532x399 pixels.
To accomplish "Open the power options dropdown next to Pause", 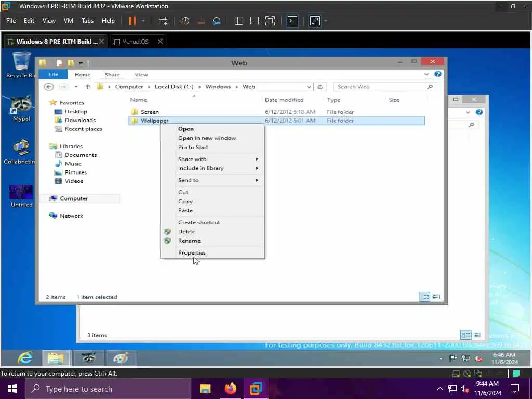I will tap(143, 21).
